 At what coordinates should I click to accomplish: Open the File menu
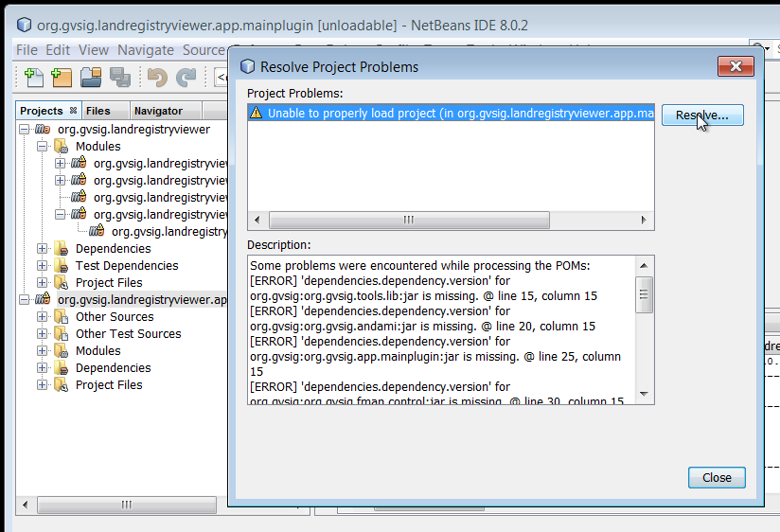point(27,50)
